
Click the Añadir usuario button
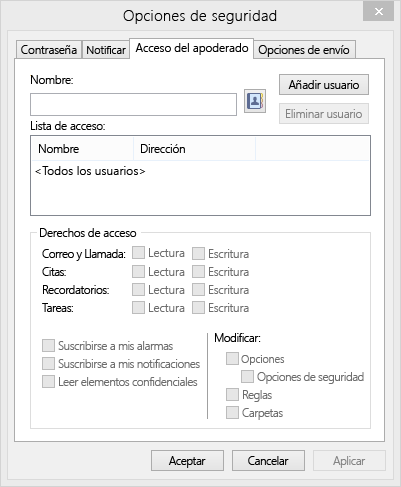[x=324, y=85]
